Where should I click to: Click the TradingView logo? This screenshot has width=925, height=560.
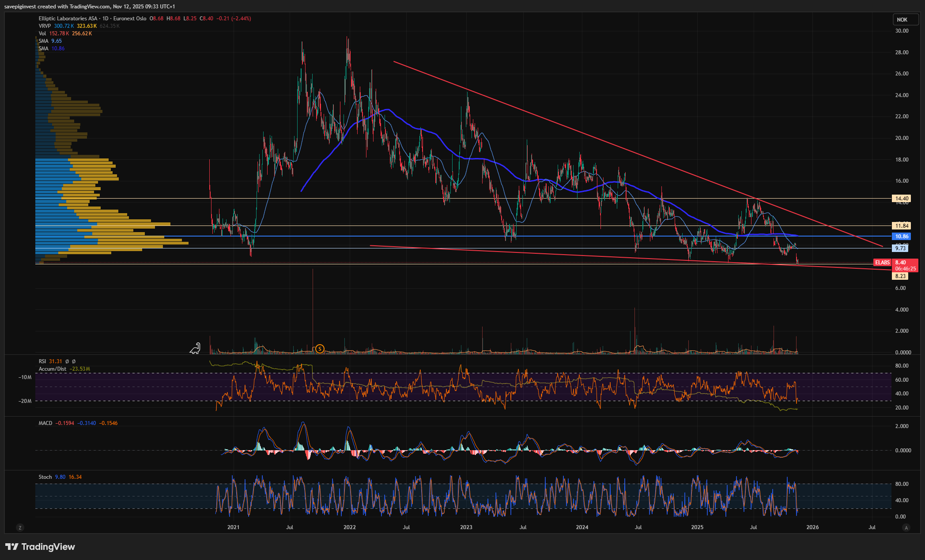coord(40,547)
